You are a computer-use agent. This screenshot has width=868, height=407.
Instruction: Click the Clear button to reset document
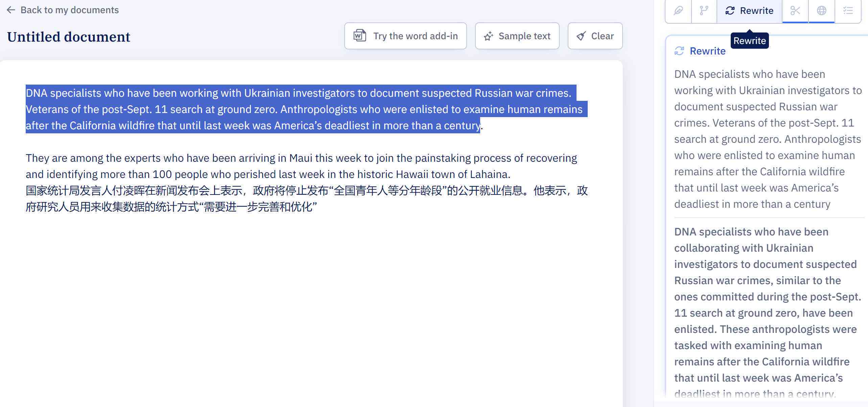(x=594, y=36)
